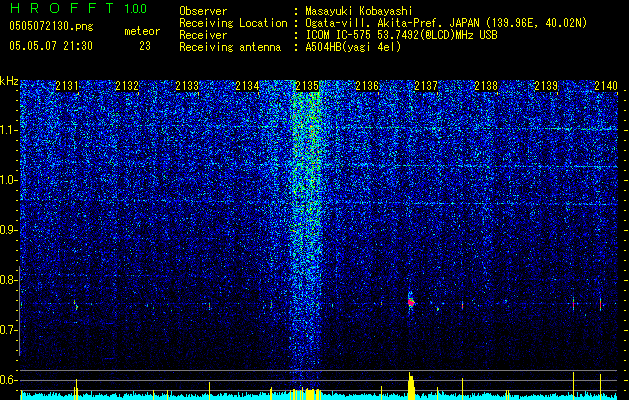
Task: Click the observer name Masayuki Kobayashi
Action: coord(359,11)
